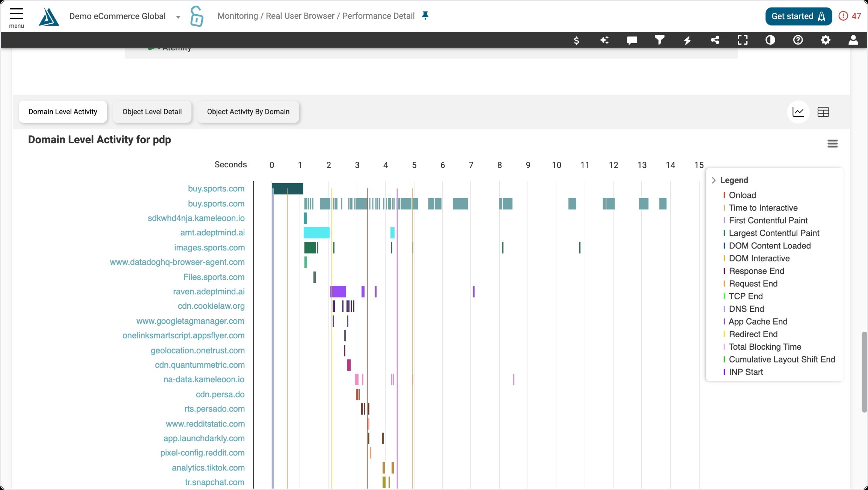
Task: Click the page vertical scrollbar thumb
Action: click(864, 372)
